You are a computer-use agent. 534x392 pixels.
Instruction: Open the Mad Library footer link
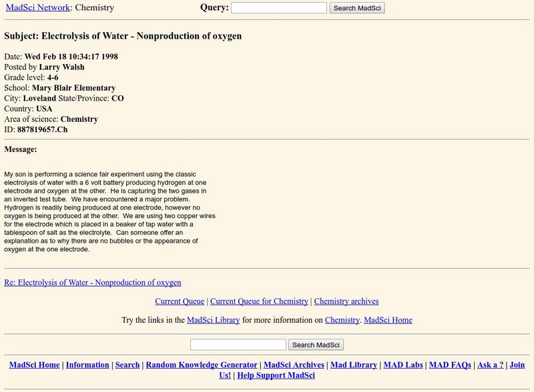click(354, 365)
